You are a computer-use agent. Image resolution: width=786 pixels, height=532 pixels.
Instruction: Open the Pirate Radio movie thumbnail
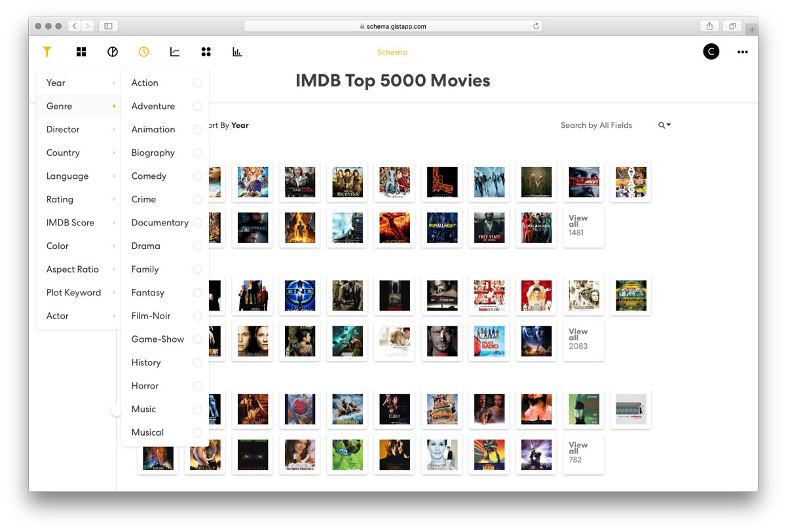point(489,341)
